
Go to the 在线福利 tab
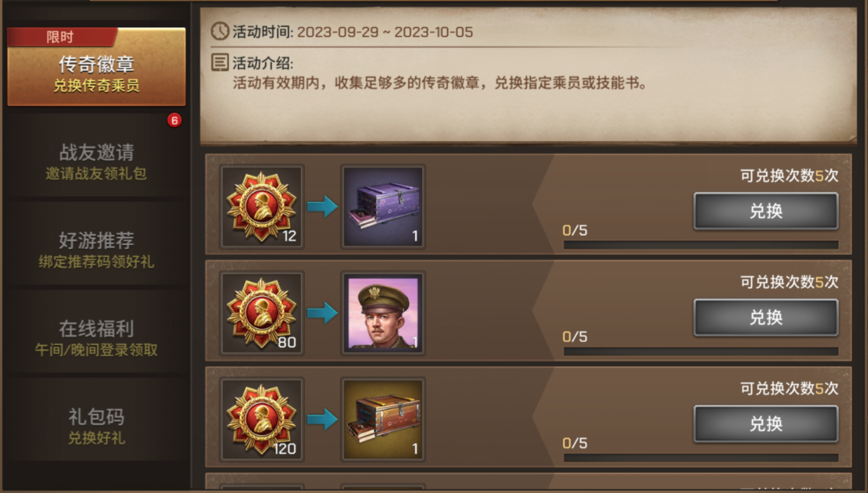(x=96, y=338)
